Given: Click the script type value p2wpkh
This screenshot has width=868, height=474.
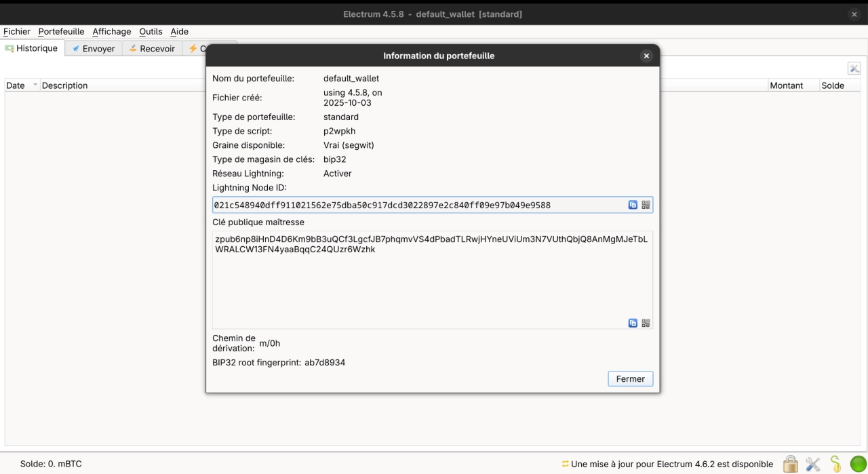Looking at the screenshot, I should coord(340,132).
